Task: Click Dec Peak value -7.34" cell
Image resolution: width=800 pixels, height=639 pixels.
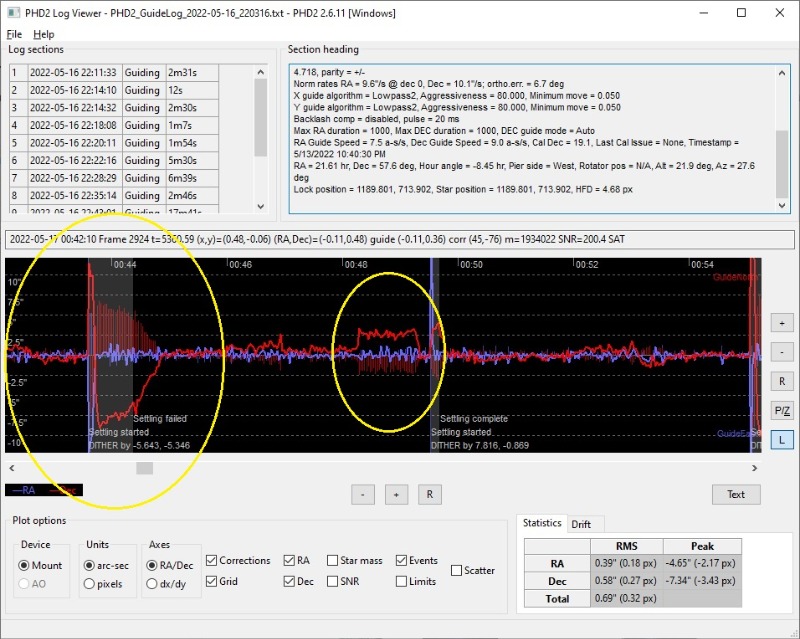Action: tap(702, 581)
